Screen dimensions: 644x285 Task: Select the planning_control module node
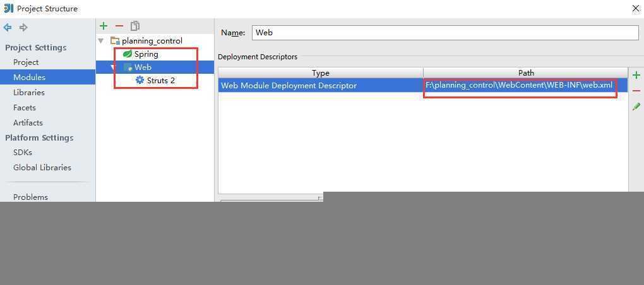(152, 40)
